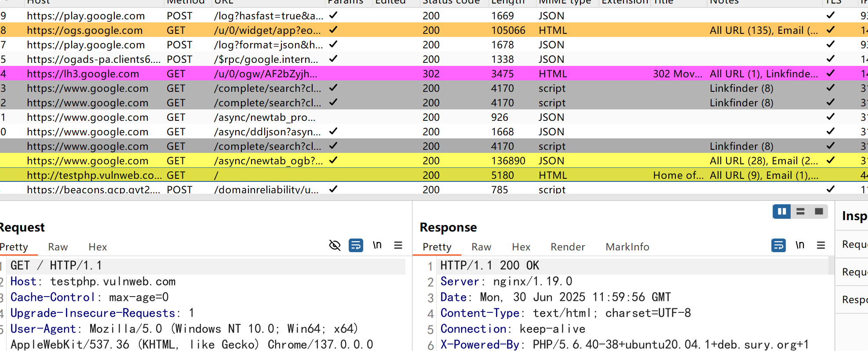Toggle word wrap icon in the Response panel

(778, 245)
